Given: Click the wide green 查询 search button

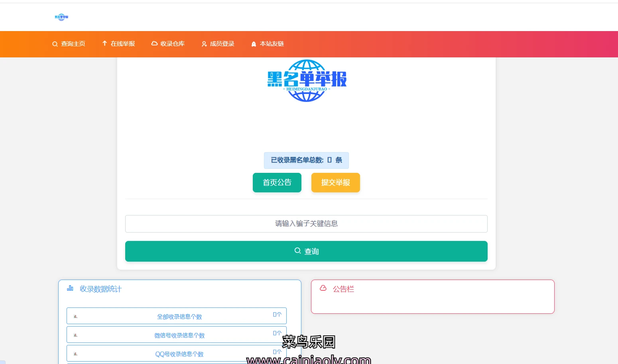Looking at the screenshot, I should (306, 251).
